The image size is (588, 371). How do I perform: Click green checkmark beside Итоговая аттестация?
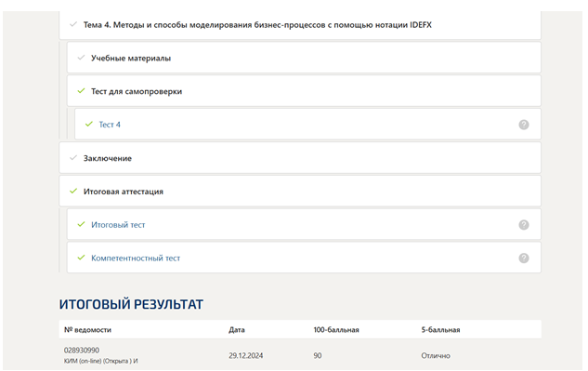pos(73,191)
